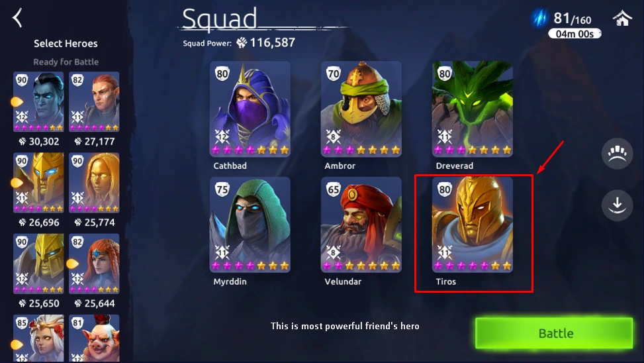Open home via the house icon

pos(622,18)
